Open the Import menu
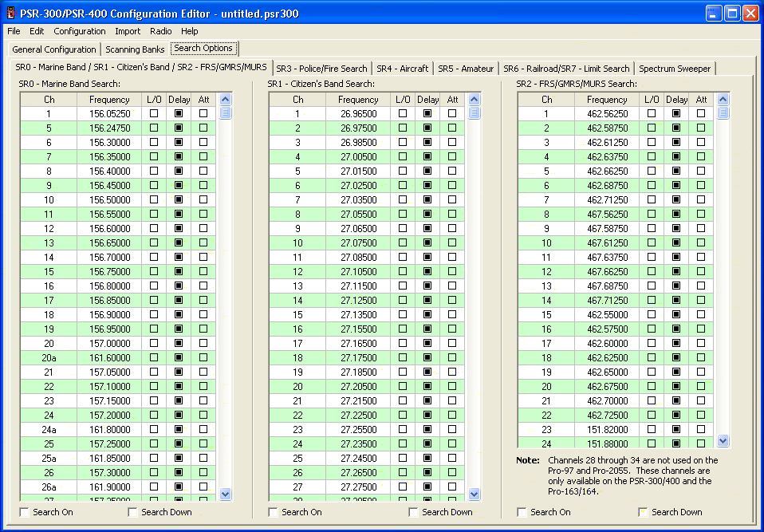The width and height of the screenshot is (764, 532). [128, 31]
